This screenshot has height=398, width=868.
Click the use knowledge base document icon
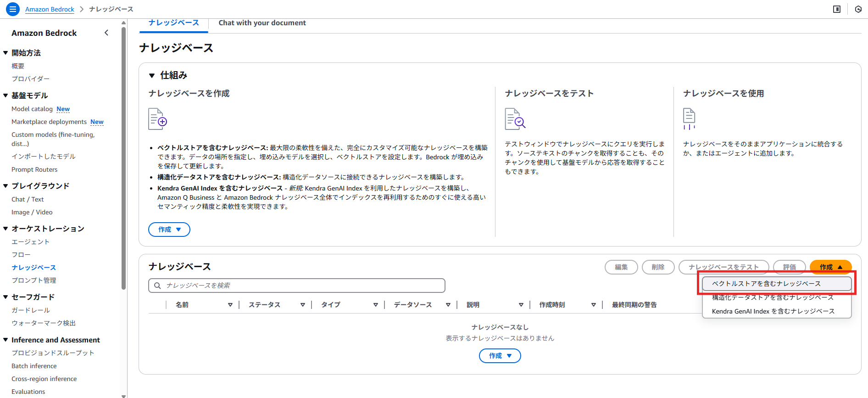689,119
